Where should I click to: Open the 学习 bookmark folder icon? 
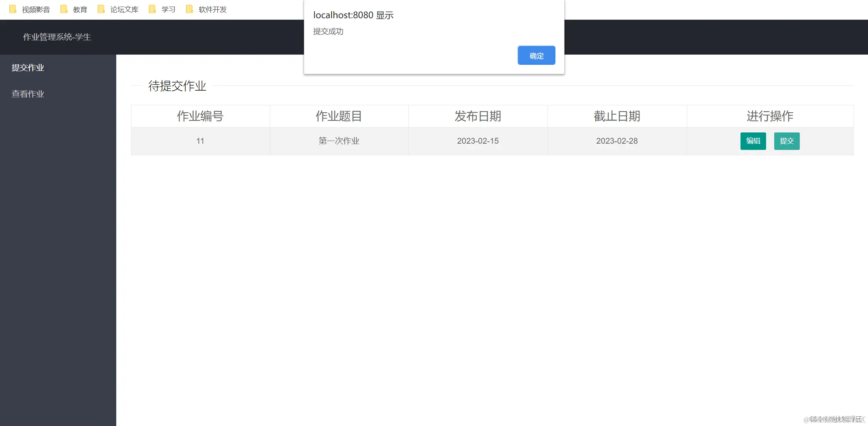point(152,9)
